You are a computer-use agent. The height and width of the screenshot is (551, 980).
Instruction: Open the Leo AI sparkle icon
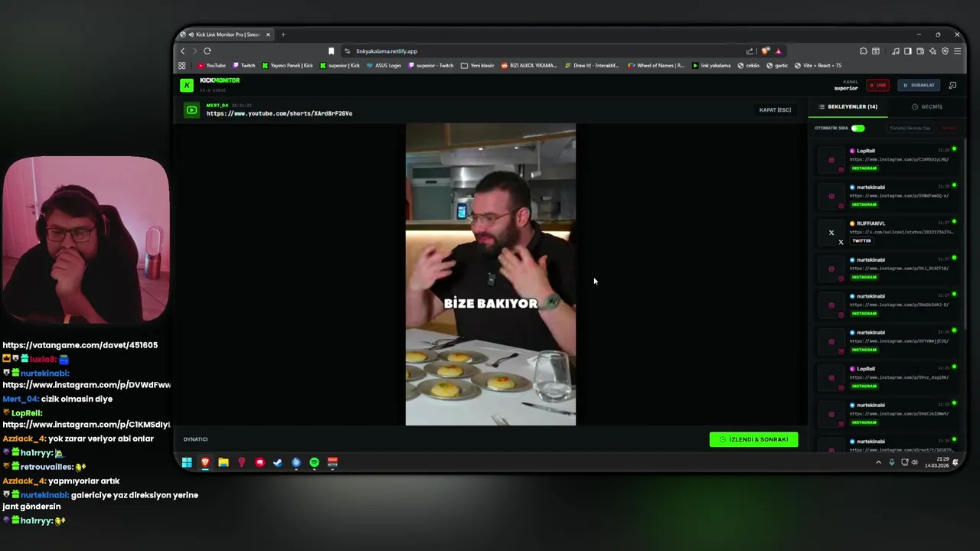[x=933, y=51]
